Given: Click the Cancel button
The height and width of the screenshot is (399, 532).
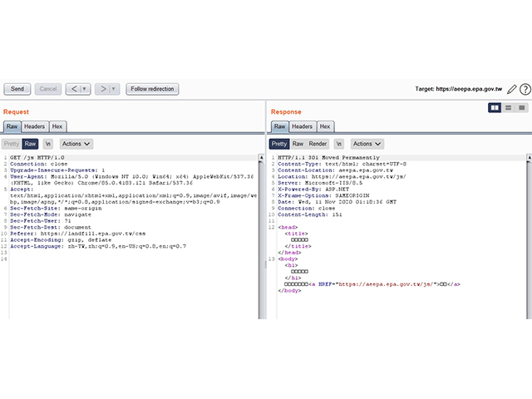Looking at the screenshot, I should (x=48, y=89).
